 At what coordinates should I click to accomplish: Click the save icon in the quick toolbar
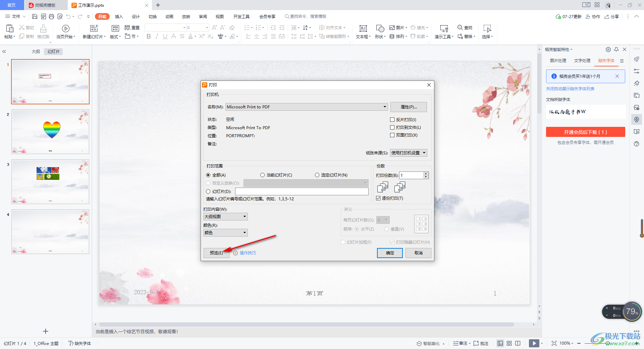[x=35, y=16]
